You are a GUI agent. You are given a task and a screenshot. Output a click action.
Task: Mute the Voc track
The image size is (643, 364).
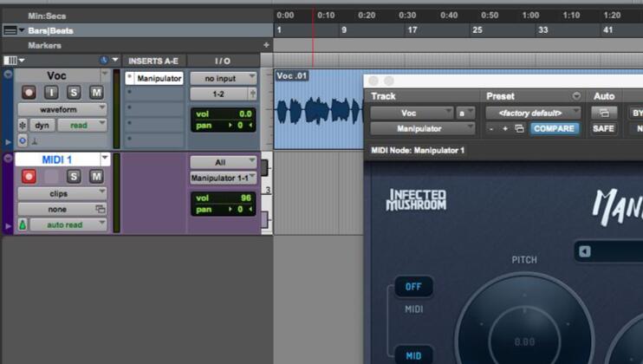click(96, 93)
